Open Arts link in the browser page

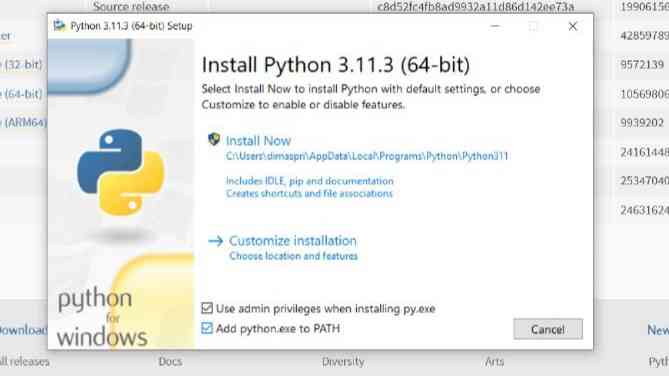(x=494, y=361)
